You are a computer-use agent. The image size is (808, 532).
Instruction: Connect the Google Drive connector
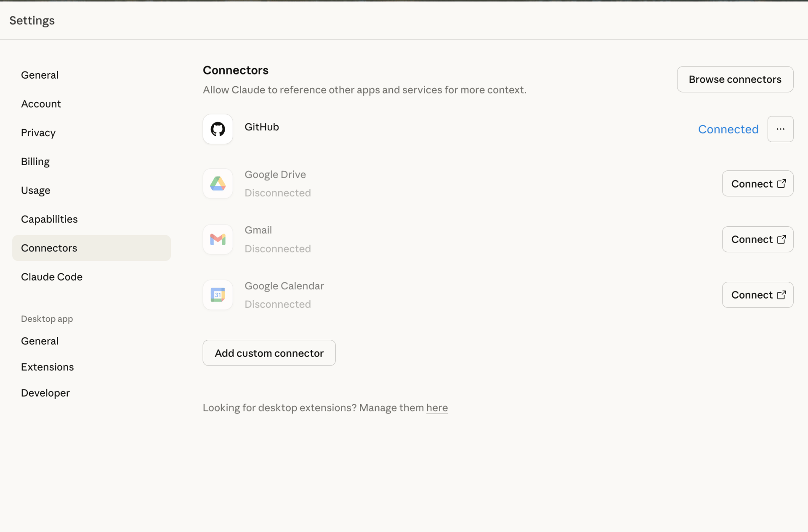click(757, 184)
